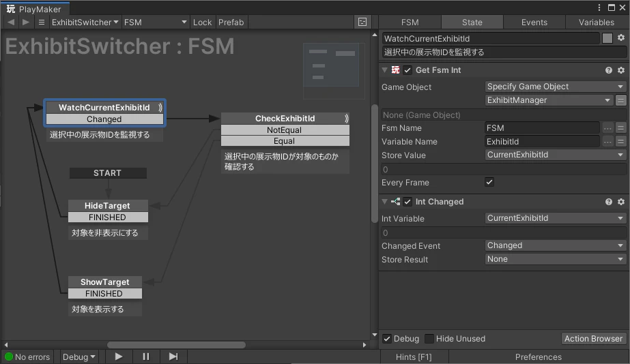This screenshot has height=364, width=630.
Task: Toggle variable mode for Variable Name
Action: tap(620, 142)
